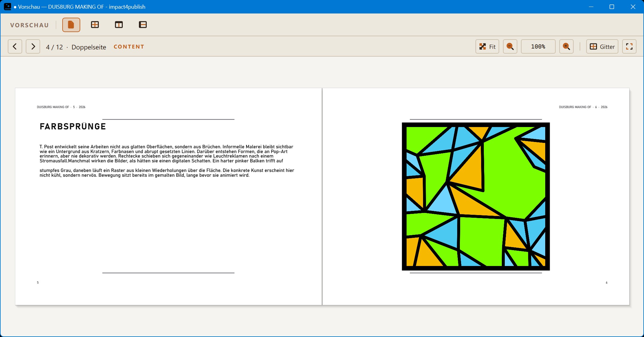This screenshot has width=644, height=337.
Task: Zoom out with the minus magnifier
Action: [x=510, y=46]
